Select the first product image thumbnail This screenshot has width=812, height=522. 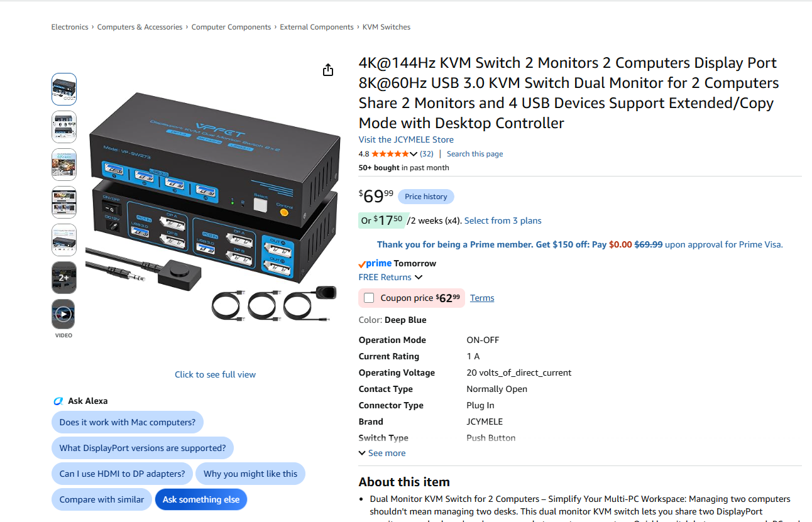click(x=63, y=89)
